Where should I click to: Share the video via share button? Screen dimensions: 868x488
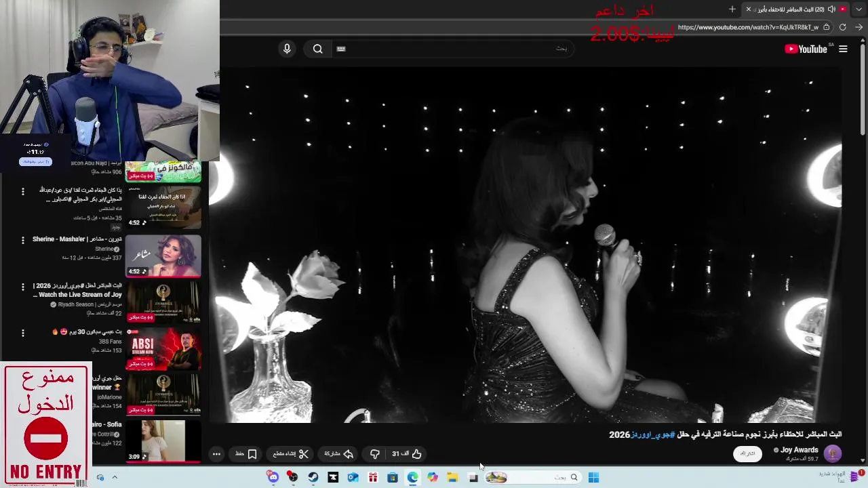click(339, 454)
